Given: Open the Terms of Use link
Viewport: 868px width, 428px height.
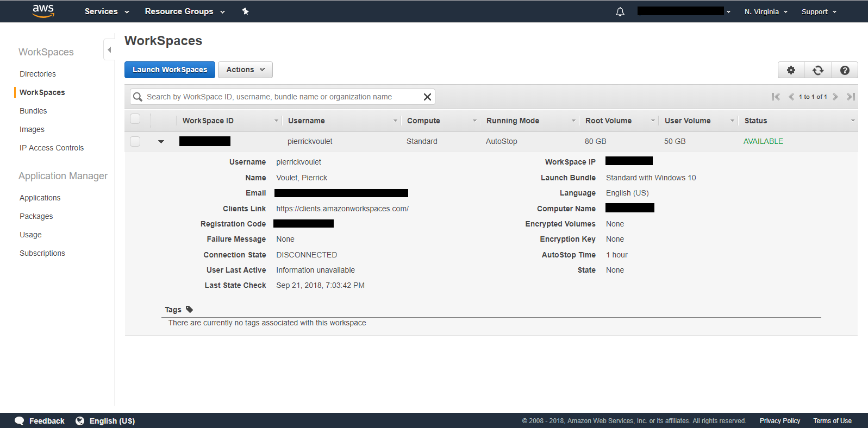Looking at the screenshot, I should point(832,421).
